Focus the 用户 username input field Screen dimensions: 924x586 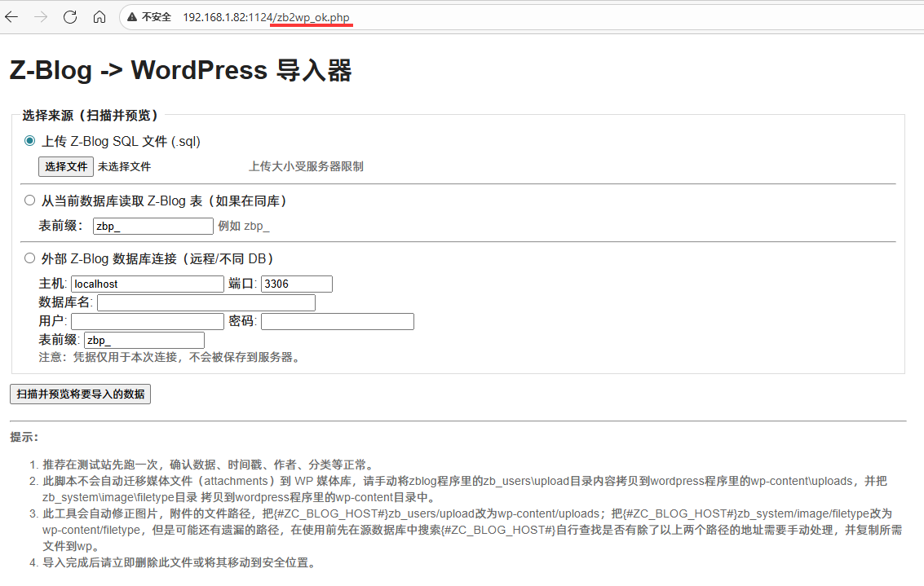tap(147, 322)
